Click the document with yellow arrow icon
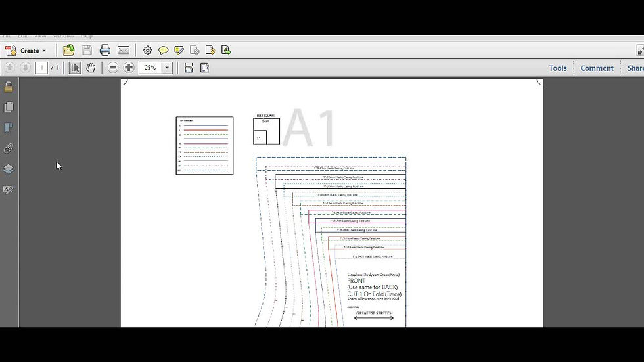 pyautogui.click(x=210, y=50)
